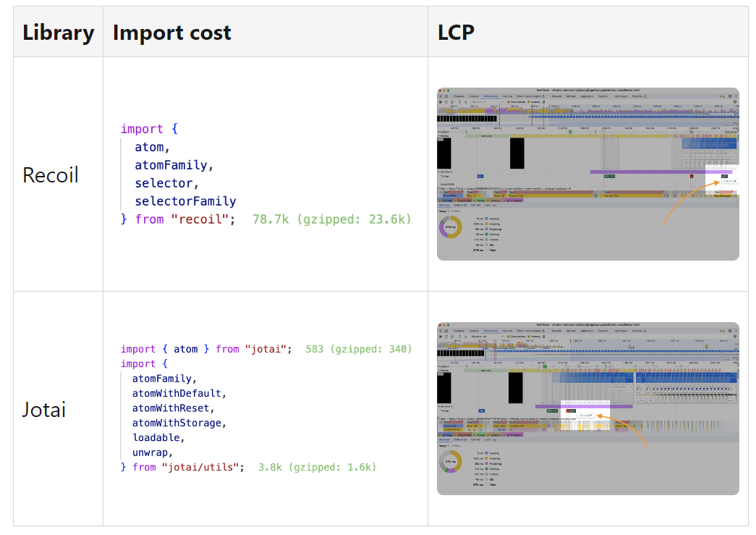Click the Library column header

click(x=59, y=33)
